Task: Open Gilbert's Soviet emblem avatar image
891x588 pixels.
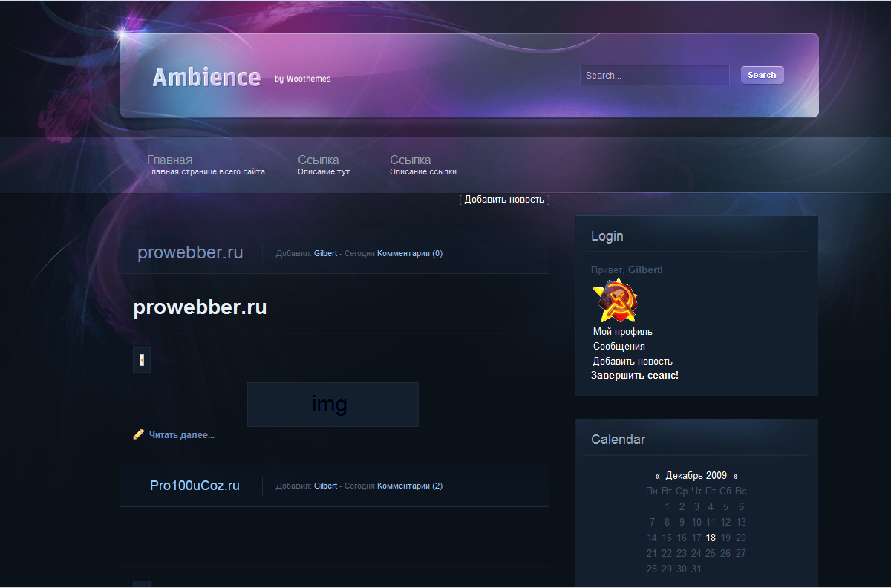Action: coord(616,301)
